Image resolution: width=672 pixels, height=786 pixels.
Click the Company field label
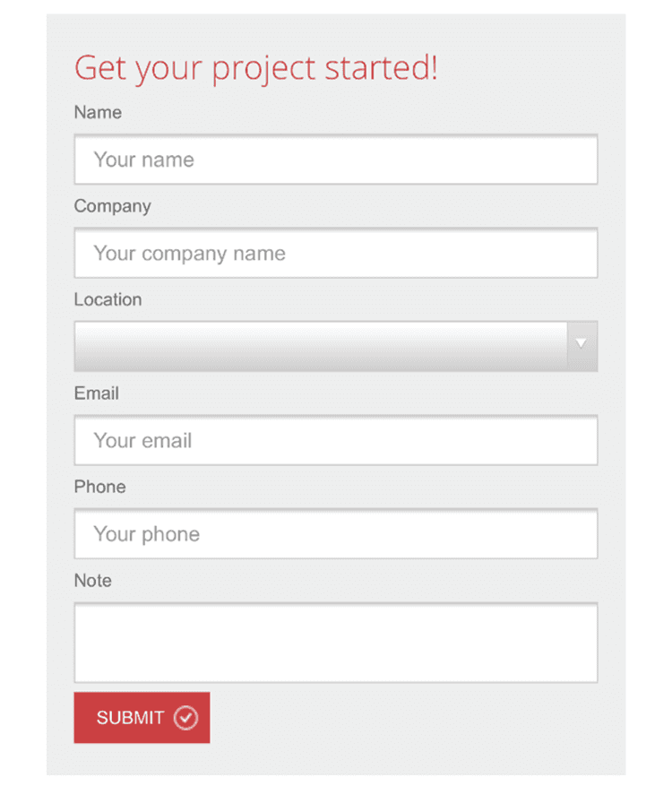[112, 206]
